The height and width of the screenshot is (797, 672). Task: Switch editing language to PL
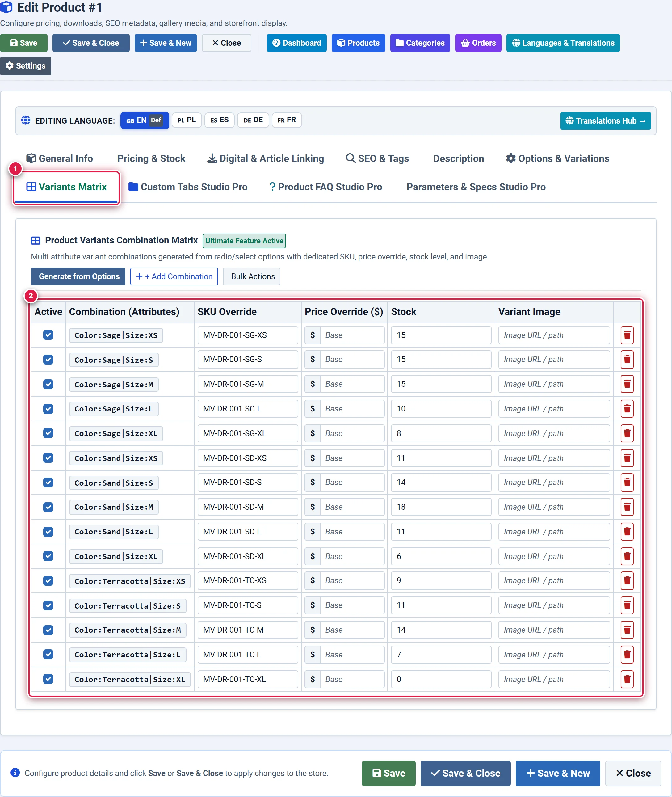click(x=187, y=120)
